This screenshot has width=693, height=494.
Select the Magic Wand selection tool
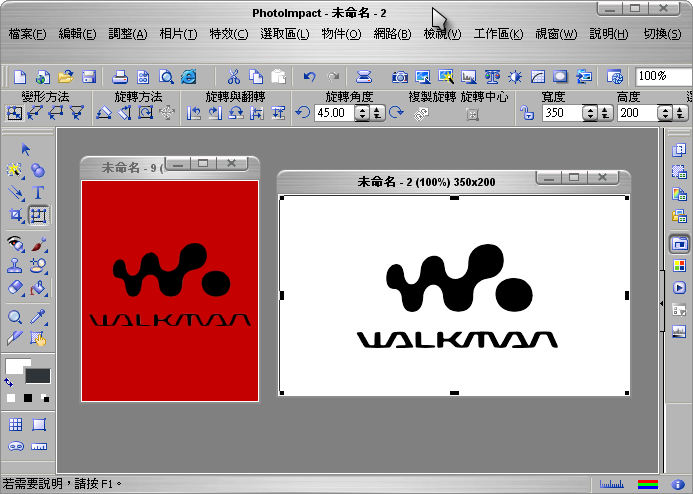pos(15,170)
